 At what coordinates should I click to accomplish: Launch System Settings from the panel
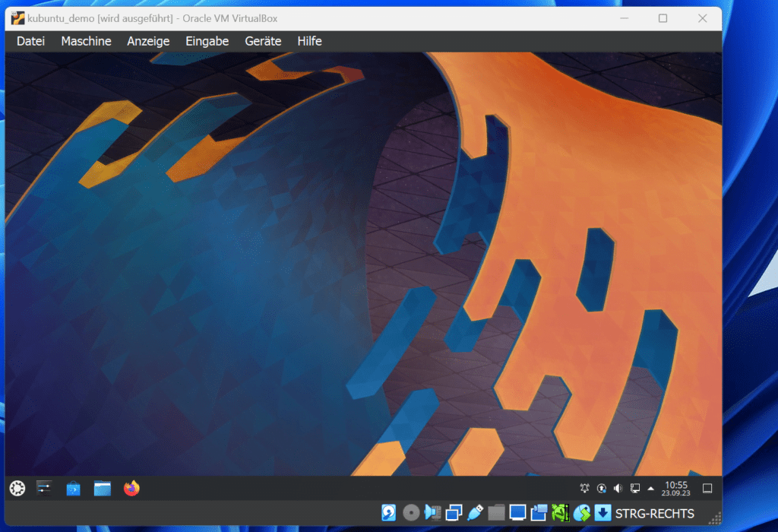(x=44, y=489)
